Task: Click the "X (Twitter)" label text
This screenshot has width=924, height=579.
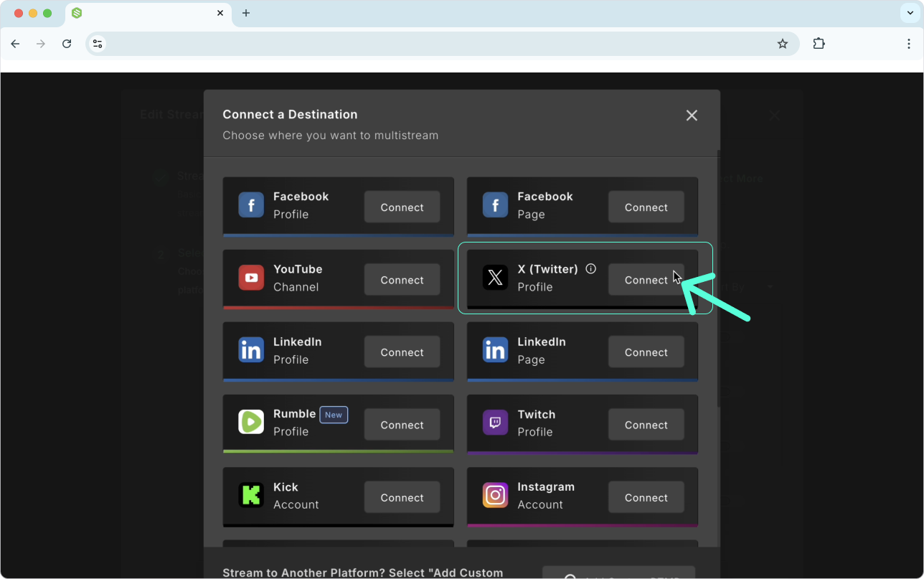Action: click(x=547, y=269)
